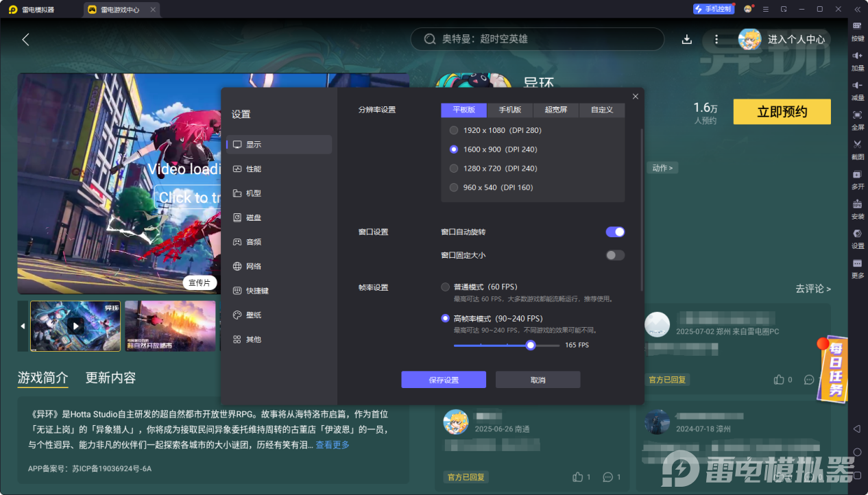Viewport: 868px width, 495px height.
Task: Open the 音频 settings section
Action: [x=254, y=241]
